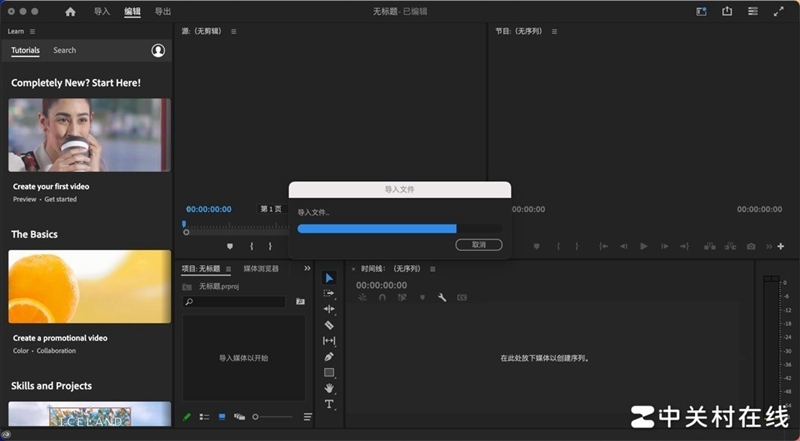
Task: Switch to the 导入 workspace tab
Action: [x=102, y=12]
